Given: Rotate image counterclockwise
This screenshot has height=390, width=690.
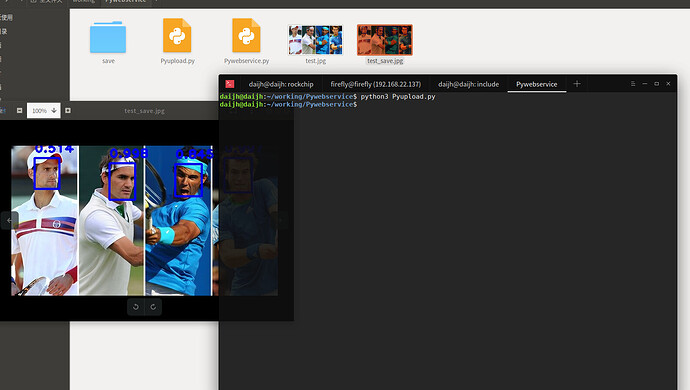Looking at the screenshot, I should click(x=136, y=307).
